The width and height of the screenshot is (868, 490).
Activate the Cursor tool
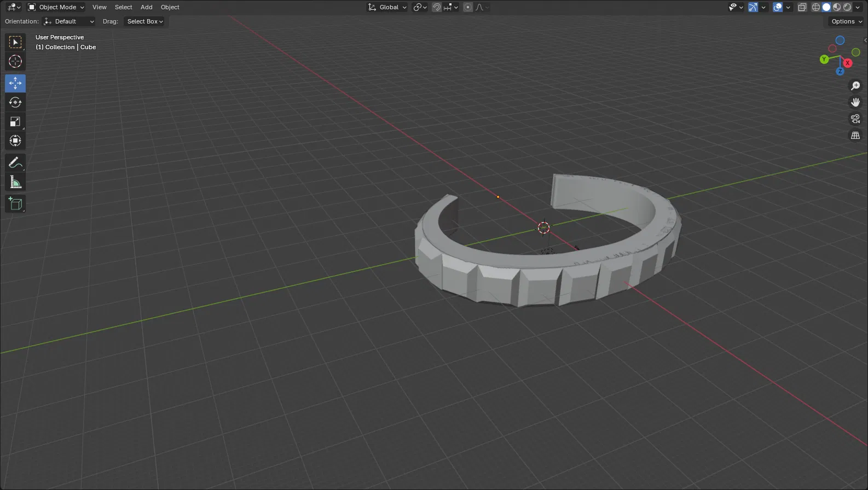15,61
